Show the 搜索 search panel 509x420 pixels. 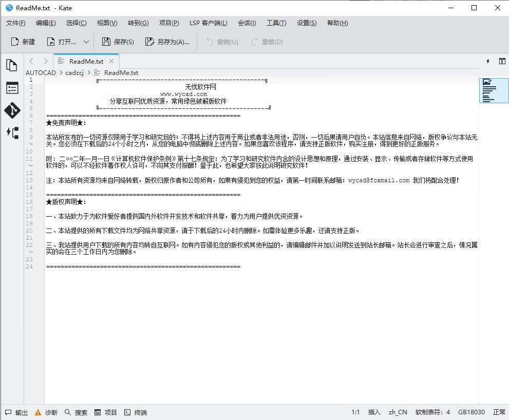(x=76, y=412)
